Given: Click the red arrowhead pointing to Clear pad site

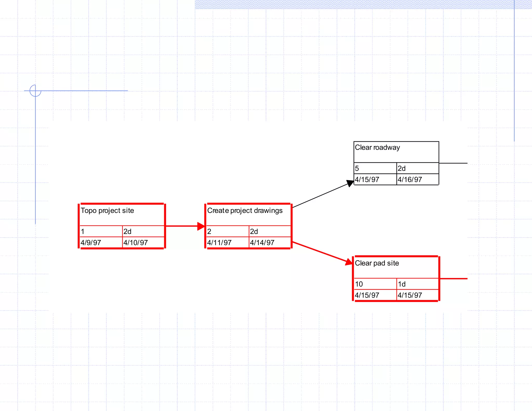Looking at the screenshot, I should [349, 262].
